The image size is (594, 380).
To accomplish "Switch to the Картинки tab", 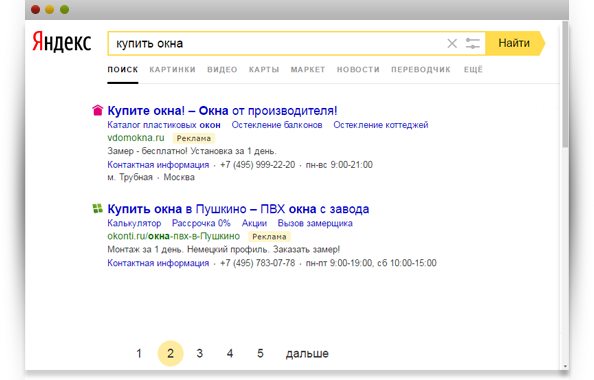I will tap(172, 70).
